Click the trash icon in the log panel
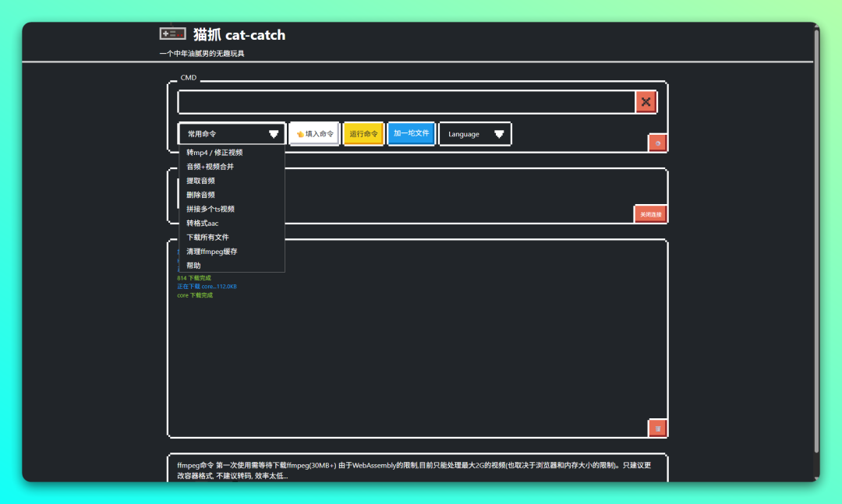 point(658,428)
